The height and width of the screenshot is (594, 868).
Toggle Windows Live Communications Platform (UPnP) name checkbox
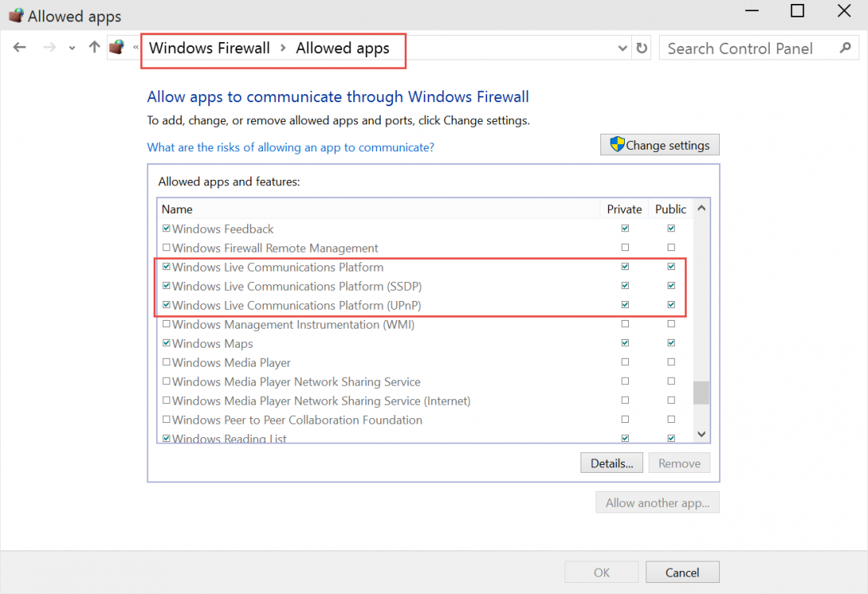(x=166, y=304)
